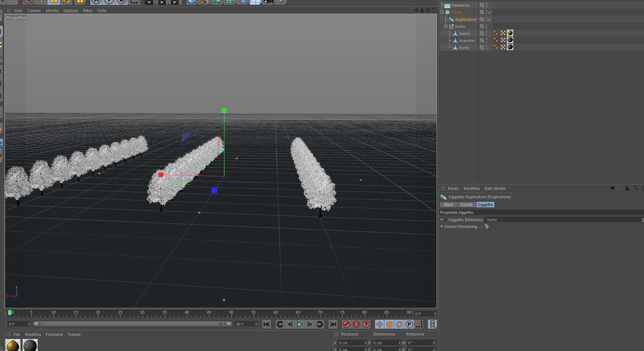The image size is (644, 351).
Task: Click the timeline preview range slider
Action: (x=133, y=324)
